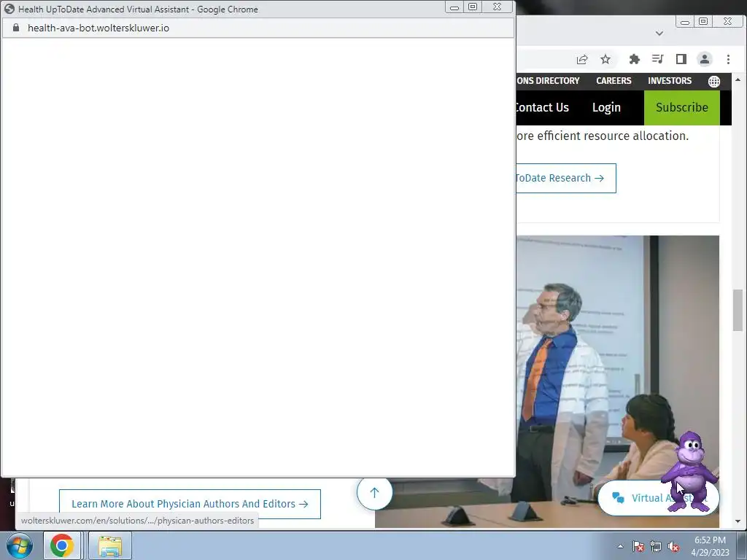Restore down the background Chrome window
Image resolution: width=747 pixels, height=560 pixels.
(x=703, y=22)
